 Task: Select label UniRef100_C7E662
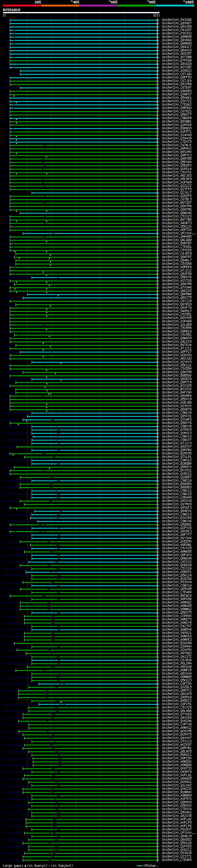(x=177, y=104)
